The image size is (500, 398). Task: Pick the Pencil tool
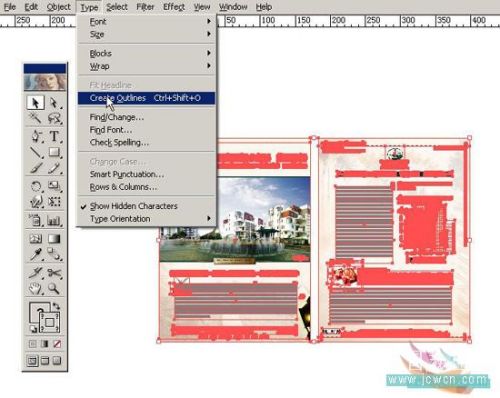click(54, 168)
